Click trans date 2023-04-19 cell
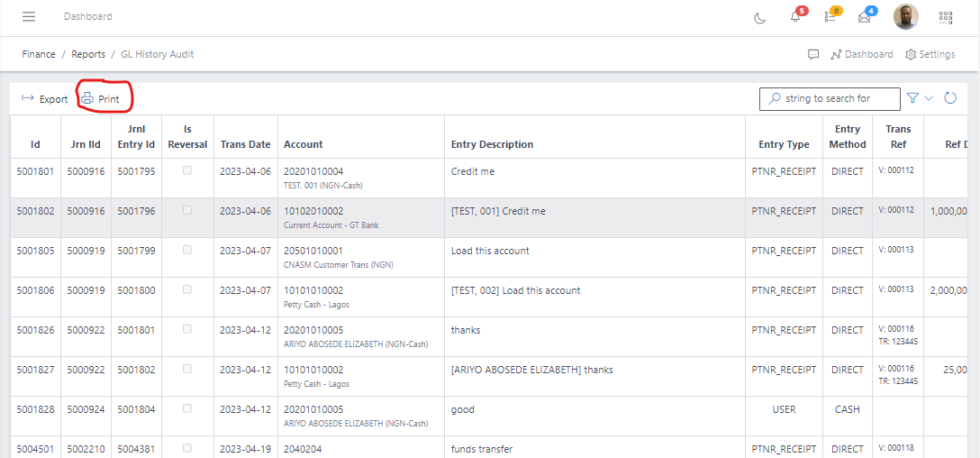 (246, 449)
